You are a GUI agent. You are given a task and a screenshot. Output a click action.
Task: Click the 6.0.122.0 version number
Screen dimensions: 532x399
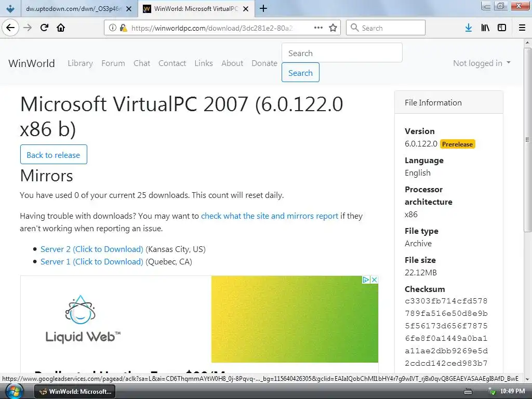pos(421,144)
